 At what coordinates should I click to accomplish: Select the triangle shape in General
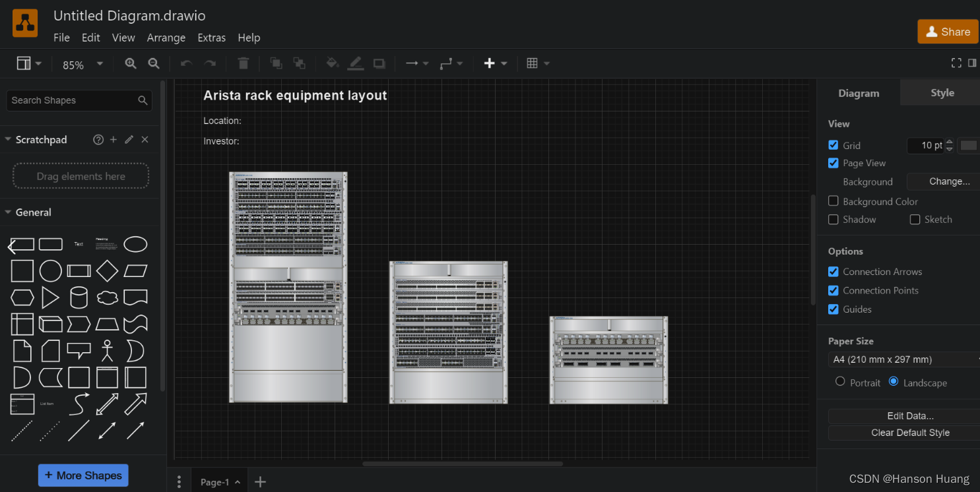pyautogui.click(x=50, y=297)
